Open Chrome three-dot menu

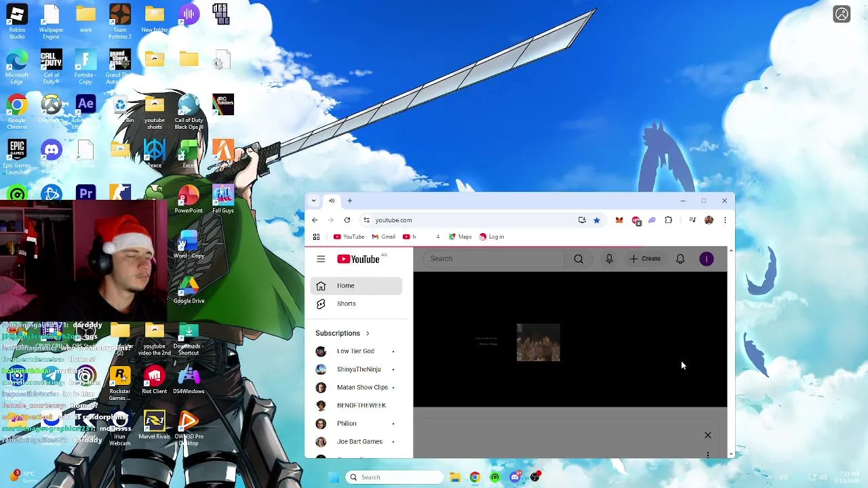[725, 220]
